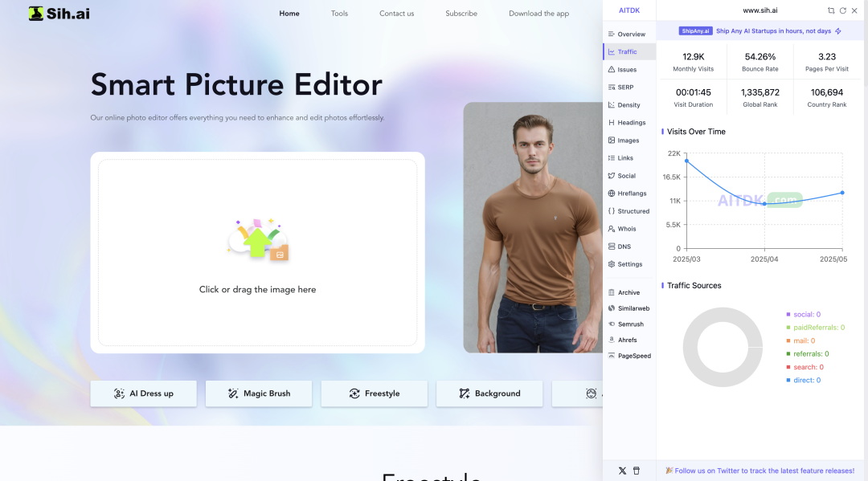Click the 2025/03 data point on visits chart
Viewport: 868px width, 481px height.
pos(687,161)
